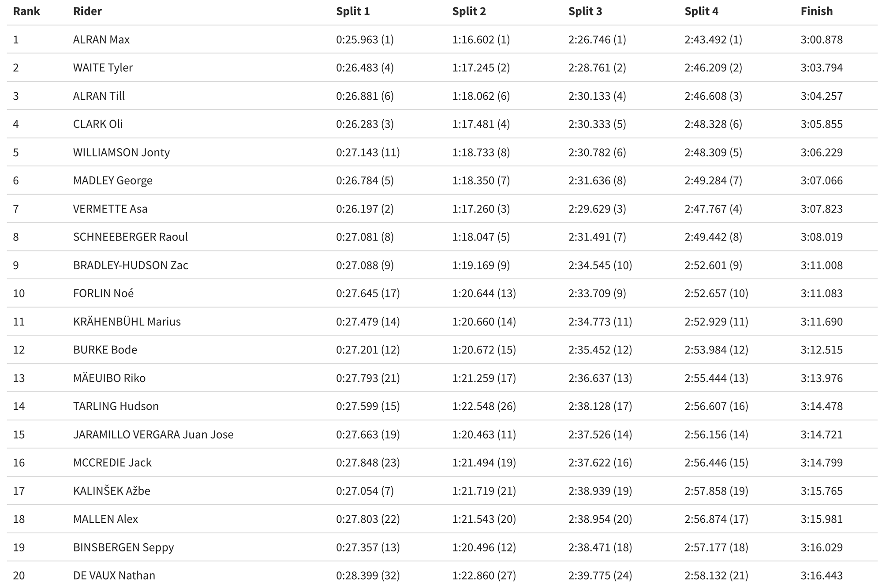Click VERMETTE Asa's Split 1 time
The width and height of the screenshot is (882, 588).
click(365, 209)
